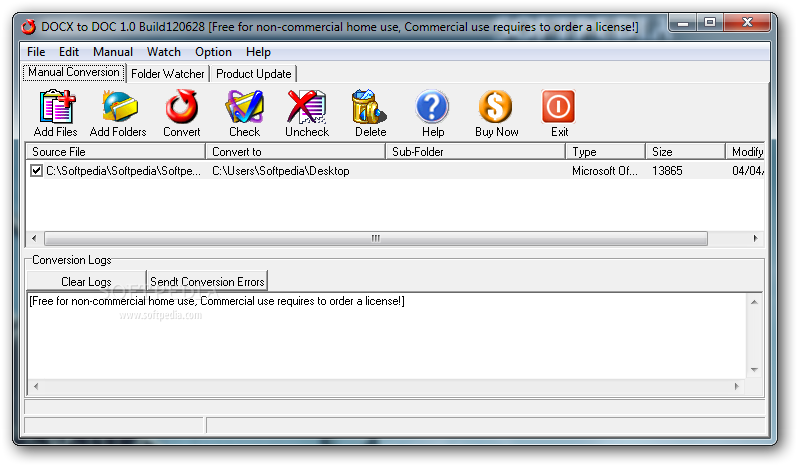Click the 13865 size value
The image size is (798, 466).
667,171
